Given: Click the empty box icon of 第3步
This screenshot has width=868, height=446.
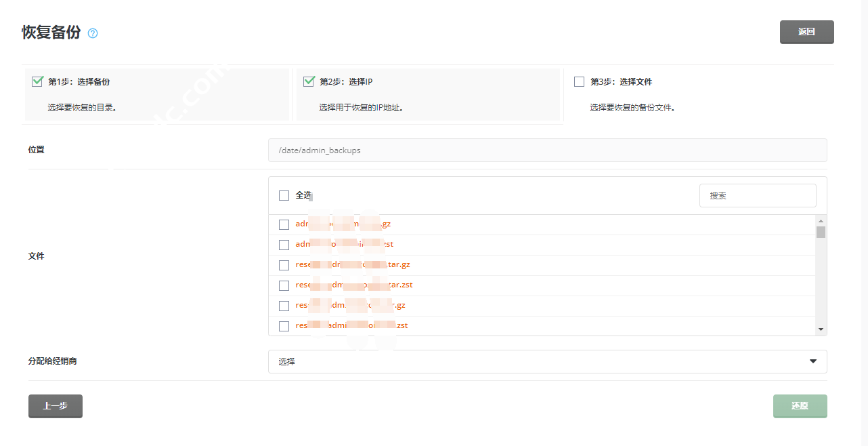Looking at the screenshot, I should 579,82.
